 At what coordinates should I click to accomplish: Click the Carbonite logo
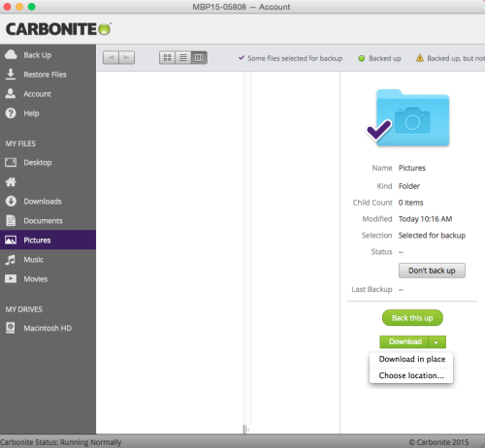pyautogui.click(x=58, y=29)
